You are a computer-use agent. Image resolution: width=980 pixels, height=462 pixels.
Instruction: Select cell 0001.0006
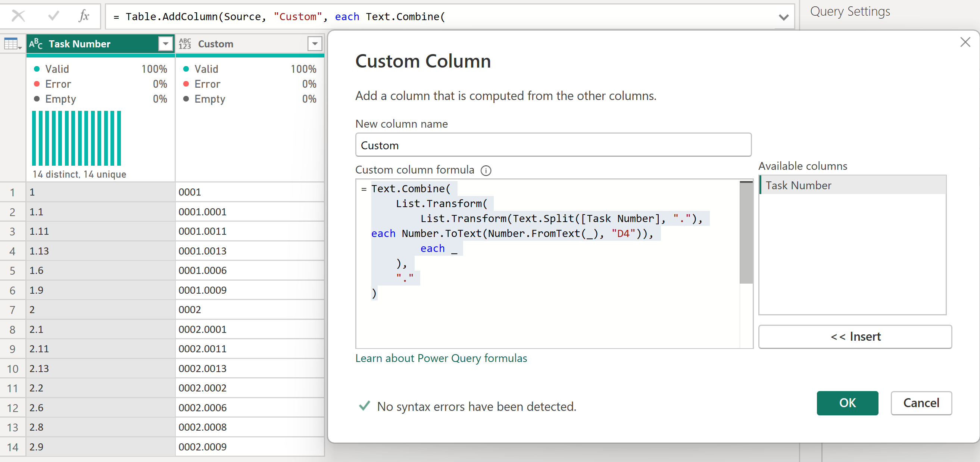tap(250, 271)
